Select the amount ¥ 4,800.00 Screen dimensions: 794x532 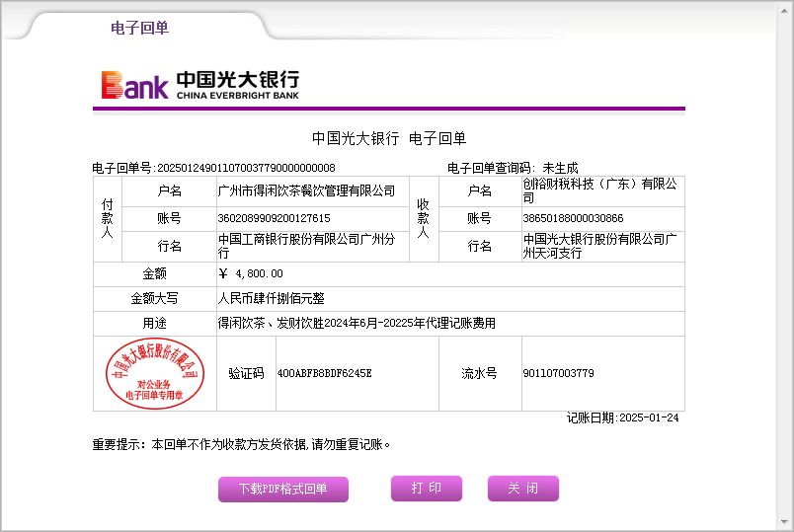[x=251, y=273]
